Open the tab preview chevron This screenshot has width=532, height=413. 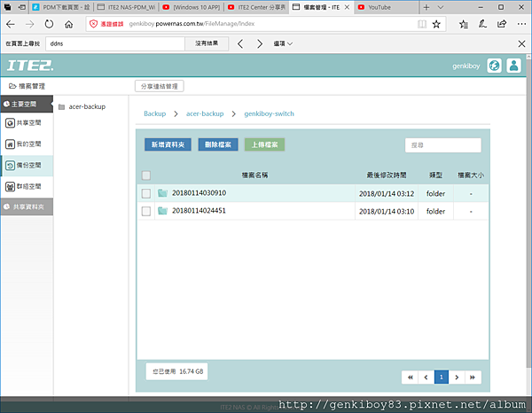click(x=441, y=7)
